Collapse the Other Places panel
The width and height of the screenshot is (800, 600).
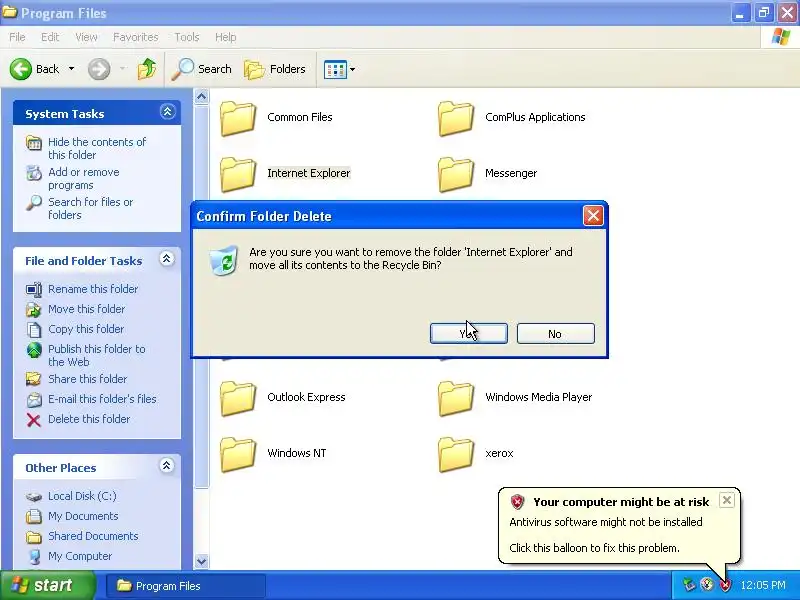point(166,465)
